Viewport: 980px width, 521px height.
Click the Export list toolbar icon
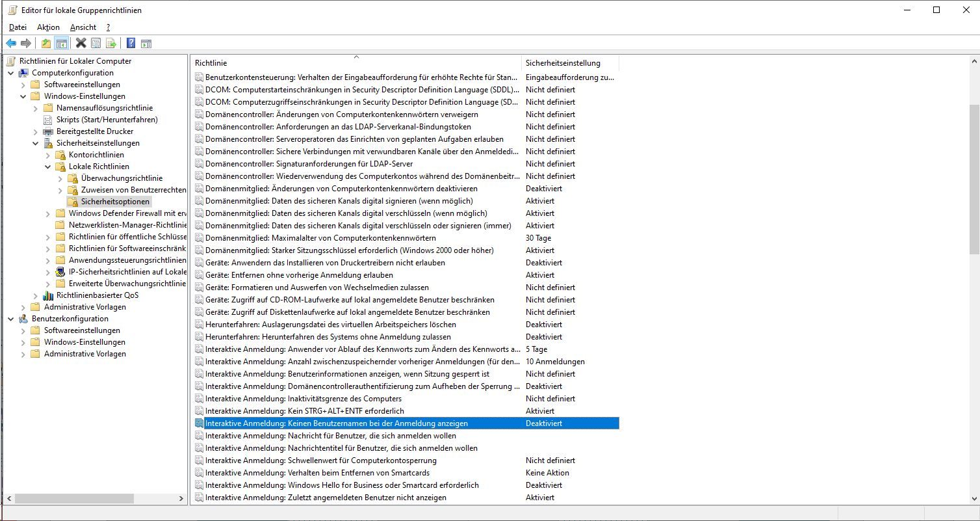click(x=111, y=43)
